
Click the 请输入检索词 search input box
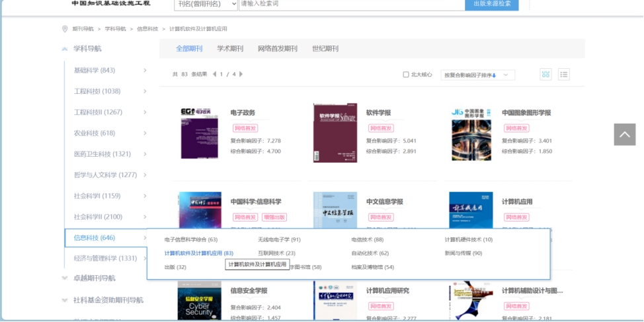click(x=352, y=4)
